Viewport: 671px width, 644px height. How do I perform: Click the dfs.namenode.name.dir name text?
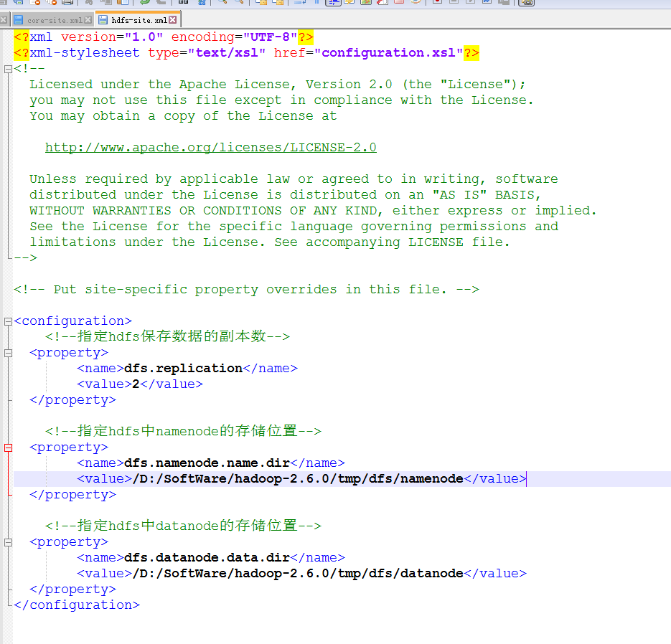[x=207, y=463]
